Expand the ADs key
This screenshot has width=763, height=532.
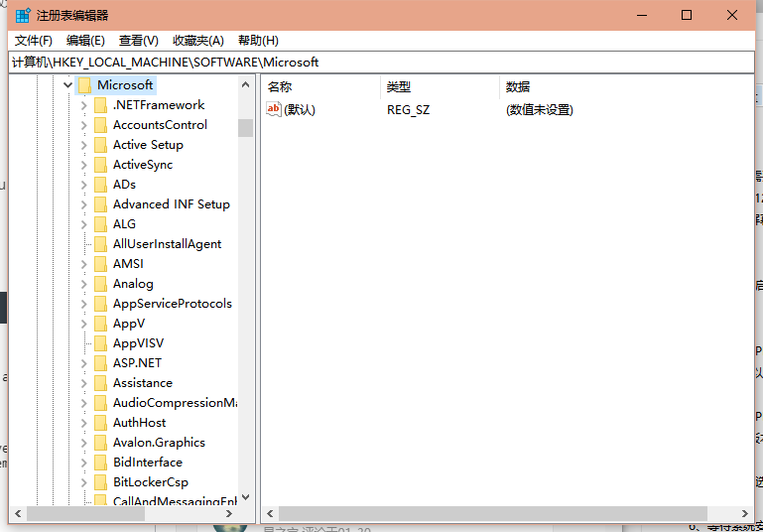pyautogui.click(x=83, y=185)
